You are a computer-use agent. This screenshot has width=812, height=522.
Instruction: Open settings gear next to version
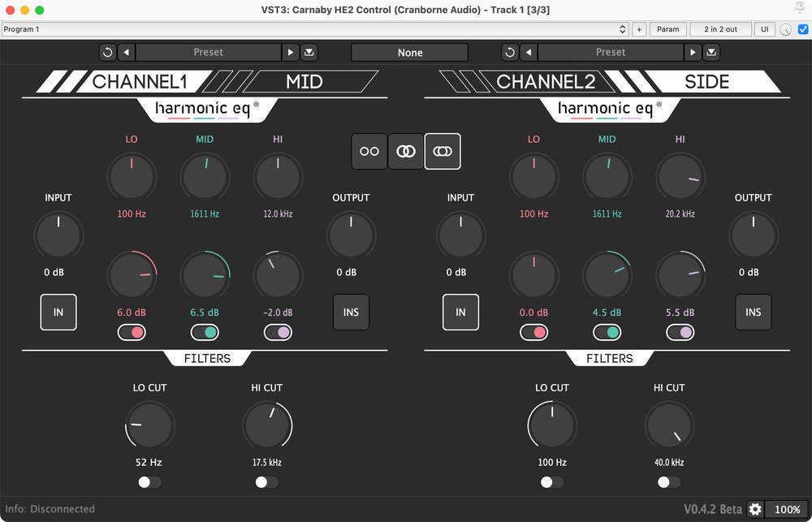click(x=755, y=509)
